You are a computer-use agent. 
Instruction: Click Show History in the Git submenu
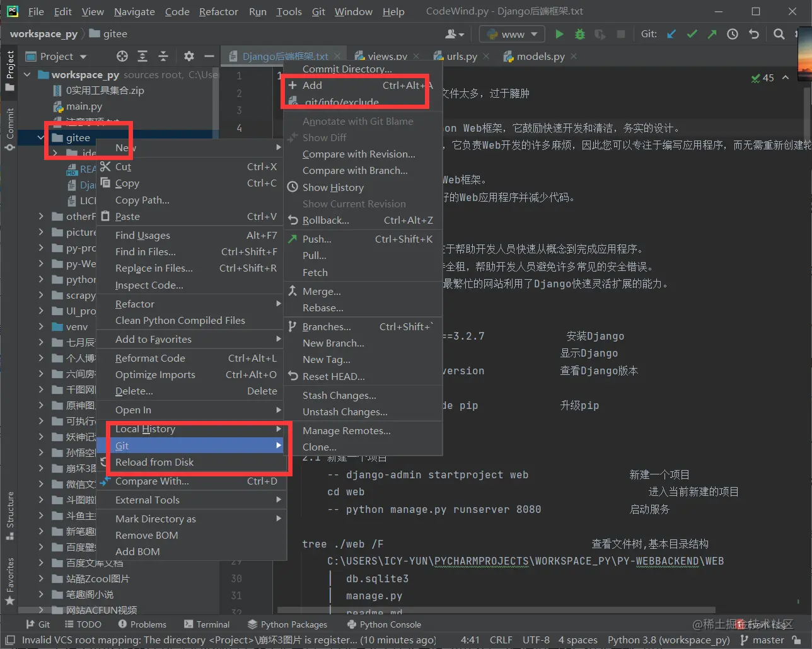click(x=362, y=188)
